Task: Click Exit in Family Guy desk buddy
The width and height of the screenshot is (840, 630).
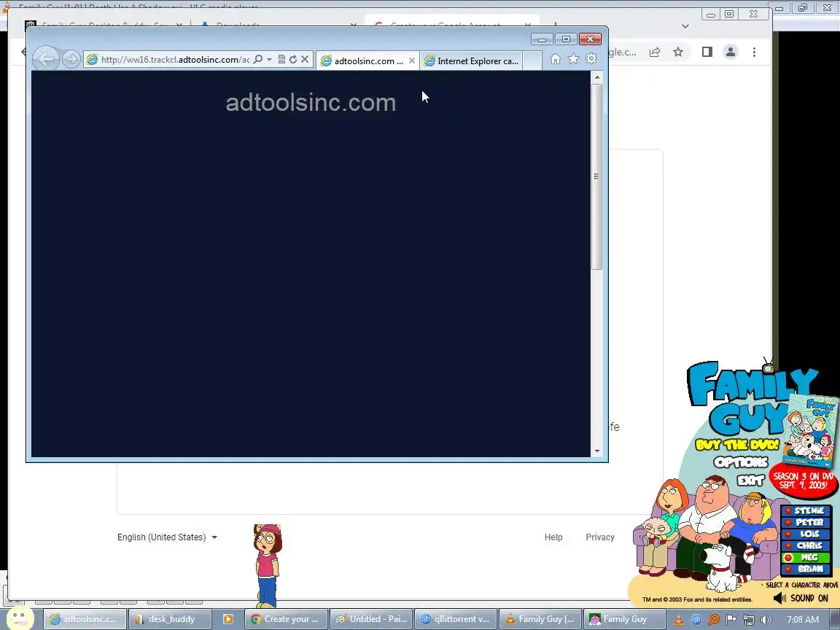Action: (750, 480)
